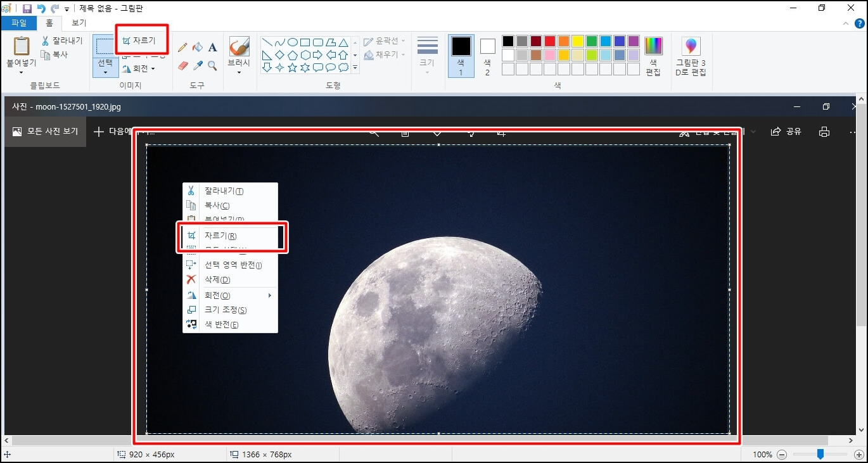
Task: Click 자르기 (Crop) in the ribbon
Action: click(139, 41)
